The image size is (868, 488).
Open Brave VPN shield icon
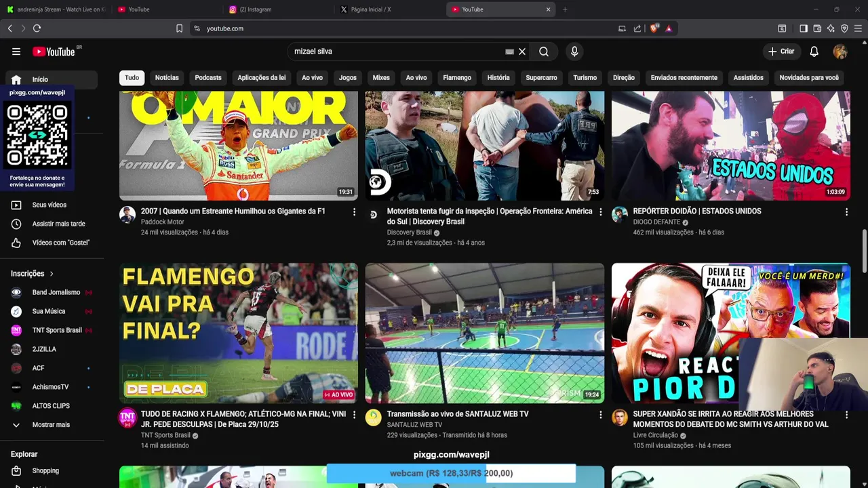844,28
